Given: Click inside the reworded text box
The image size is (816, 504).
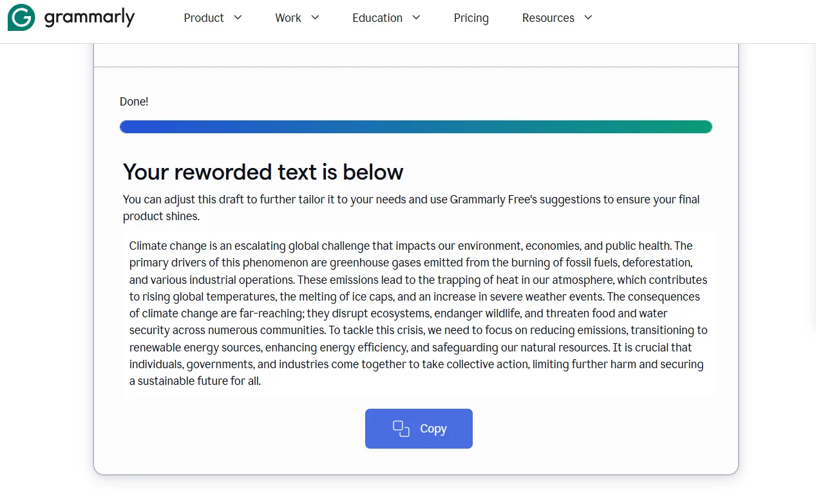Looking at the screenshot, I should coord(419,313).
